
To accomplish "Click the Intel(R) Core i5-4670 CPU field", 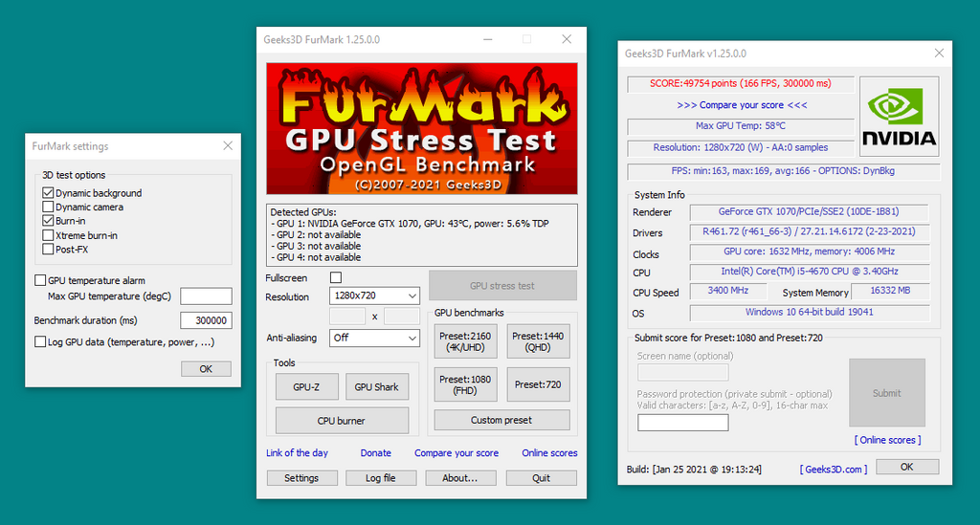I will pyautogui.click(x=809, y=272).
